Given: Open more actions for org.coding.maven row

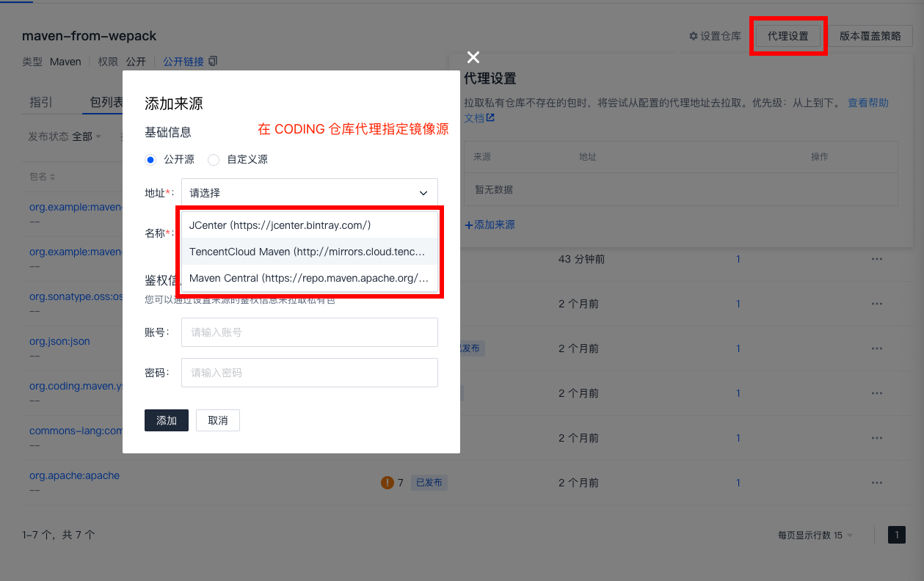Looking at the screenshot, I should pyautogui.click(x=877, y=393).
